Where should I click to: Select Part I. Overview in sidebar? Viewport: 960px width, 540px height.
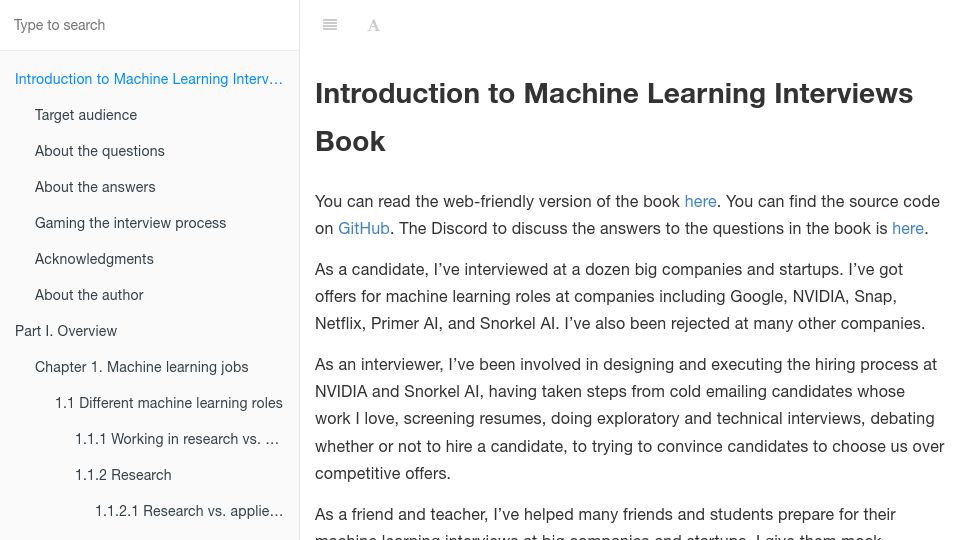coord(66,331)
